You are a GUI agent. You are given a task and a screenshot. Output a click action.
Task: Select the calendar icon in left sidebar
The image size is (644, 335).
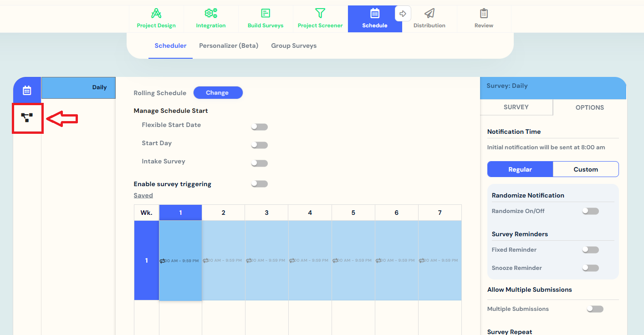pyautogui.click(x=27, y=90)
